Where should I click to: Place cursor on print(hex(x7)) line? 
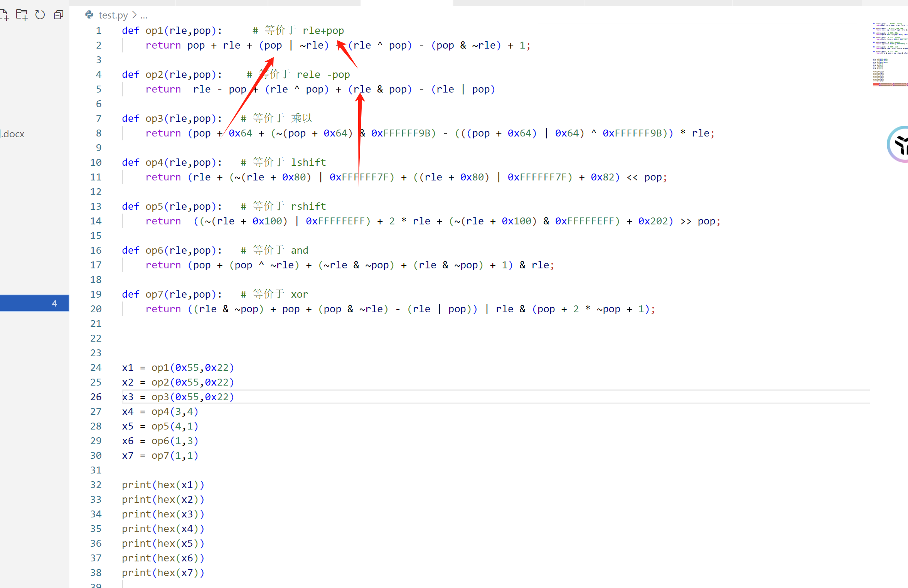coord(163,573)
